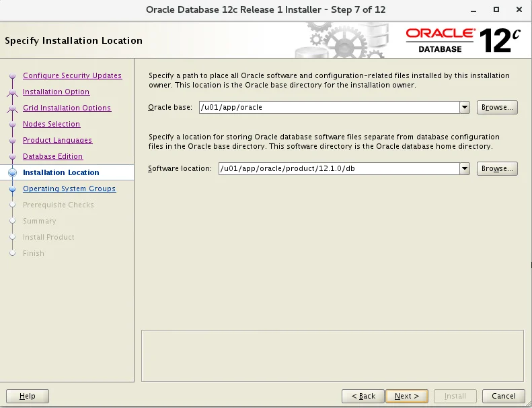The image size is (532, 408).
Task: Click the Installation Option step node icon
Action: pyautogui.click(x=13, y=92)
